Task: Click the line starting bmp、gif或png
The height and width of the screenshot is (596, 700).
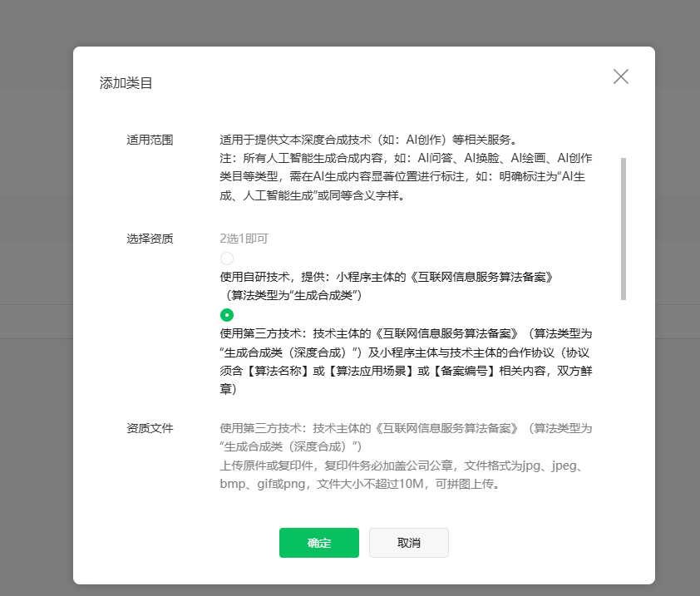Action: pyautogui.click(x=360, y=484)
